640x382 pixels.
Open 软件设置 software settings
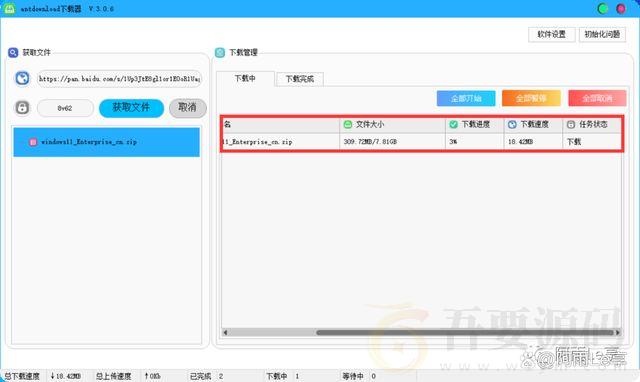pyautogui.click(x=551, y=34)
